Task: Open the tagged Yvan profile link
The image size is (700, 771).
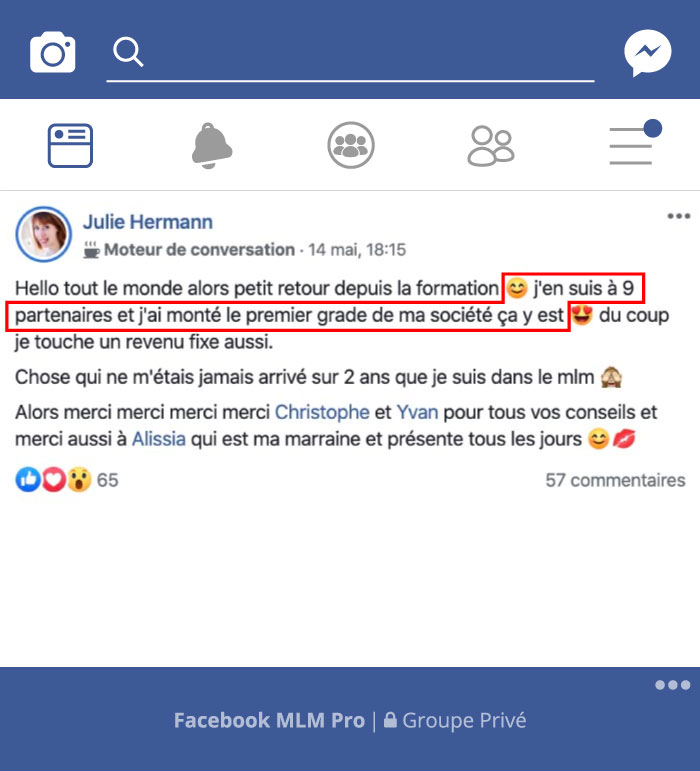Action: [x=417, y=412]
